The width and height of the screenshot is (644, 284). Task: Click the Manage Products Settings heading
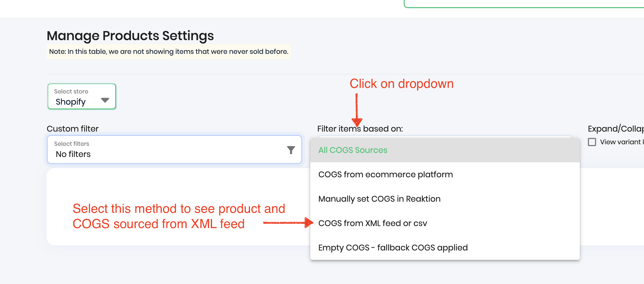[x=130, y=36]
